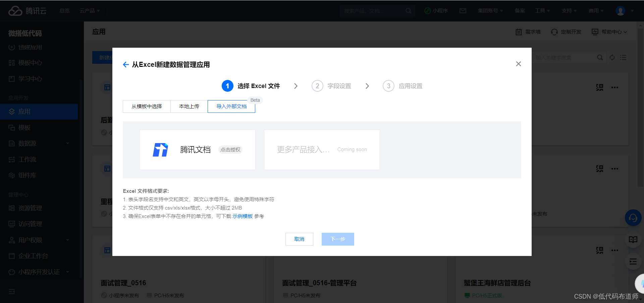
Task: Expand 用户权限 in the sidebar
Action: click(x=39, y=240)
